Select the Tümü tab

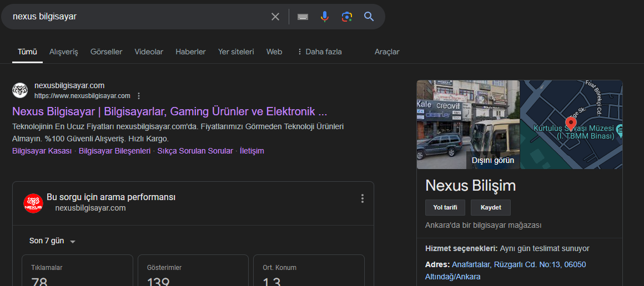(x=27, y=52)
